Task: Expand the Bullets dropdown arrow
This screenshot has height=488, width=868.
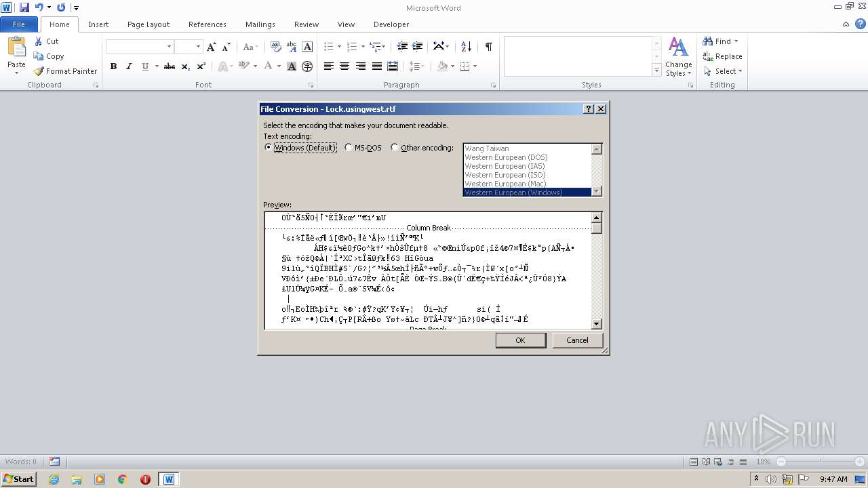Action: 340,47
